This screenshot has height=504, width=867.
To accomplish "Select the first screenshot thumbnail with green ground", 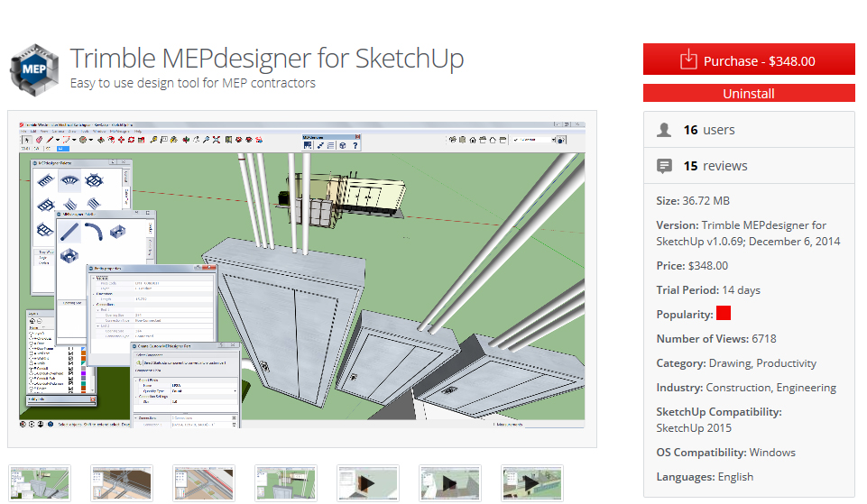I will point(40,483).
